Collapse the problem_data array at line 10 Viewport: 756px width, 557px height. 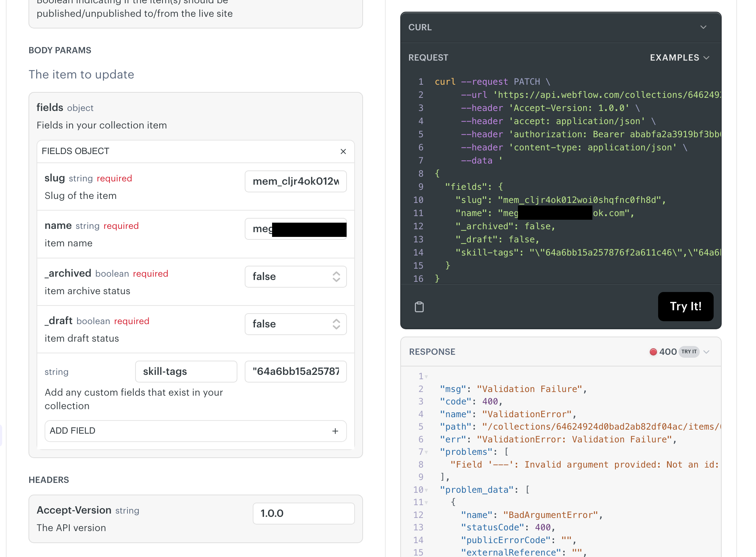[426, 490]
